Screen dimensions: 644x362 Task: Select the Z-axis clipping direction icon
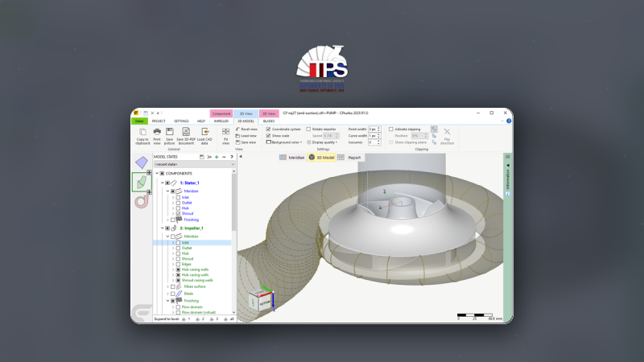pos(434,142)
